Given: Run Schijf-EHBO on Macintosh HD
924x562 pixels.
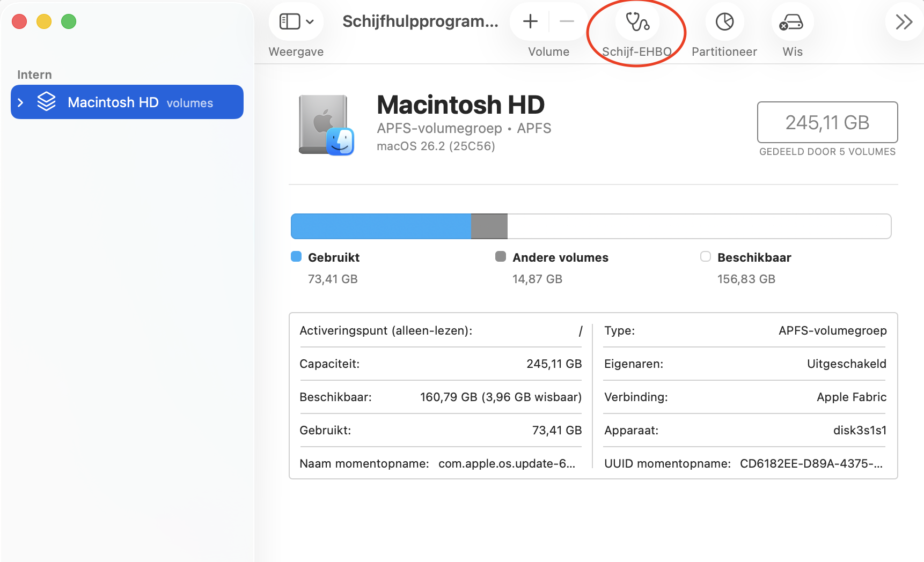Looking at the screenshot, I should point(636,22).
